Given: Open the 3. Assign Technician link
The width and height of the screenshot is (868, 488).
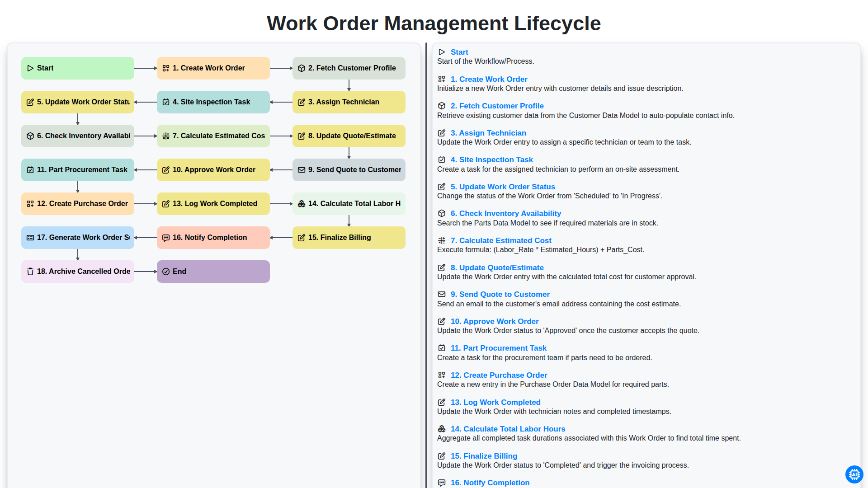Looking at the screenshot, I should (488, 133).
